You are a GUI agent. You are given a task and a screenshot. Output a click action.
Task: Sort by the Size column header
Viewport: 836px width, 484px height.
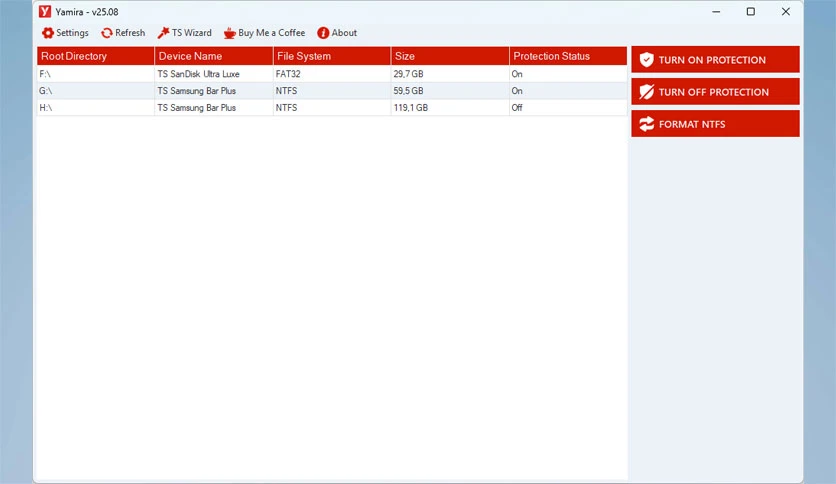pos(450,56)
